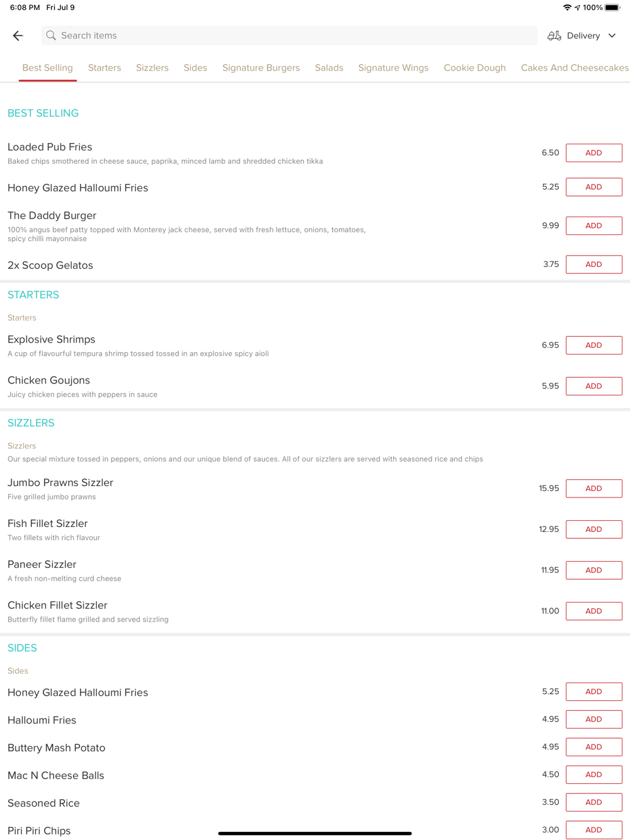The image size is (630, 840).
Task: Focus the Search items field
Action: 290,36
